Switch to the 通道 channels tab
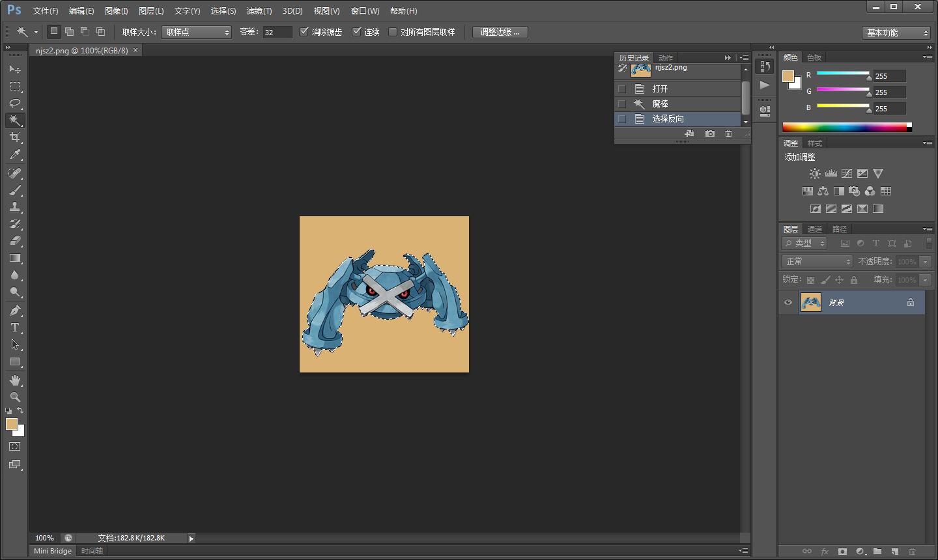This screenshot has width=938, height=560. [815, 229]
